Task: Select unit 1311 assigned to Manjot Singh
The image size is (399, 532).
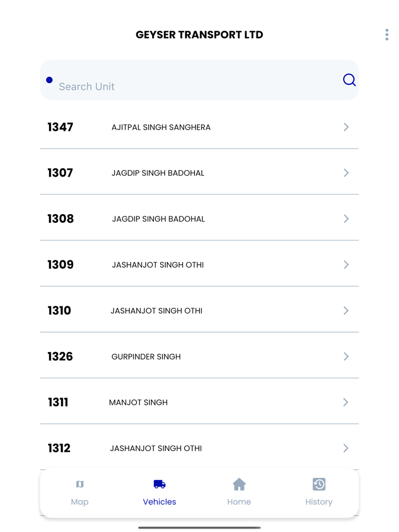Action: click(199, 402)
